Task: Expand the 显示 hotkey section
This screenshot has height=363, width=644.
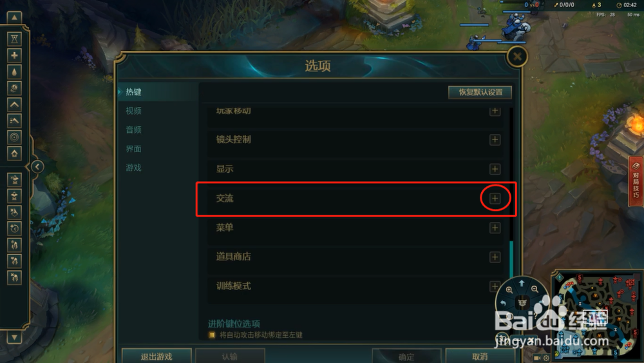Action: [495, 169]
